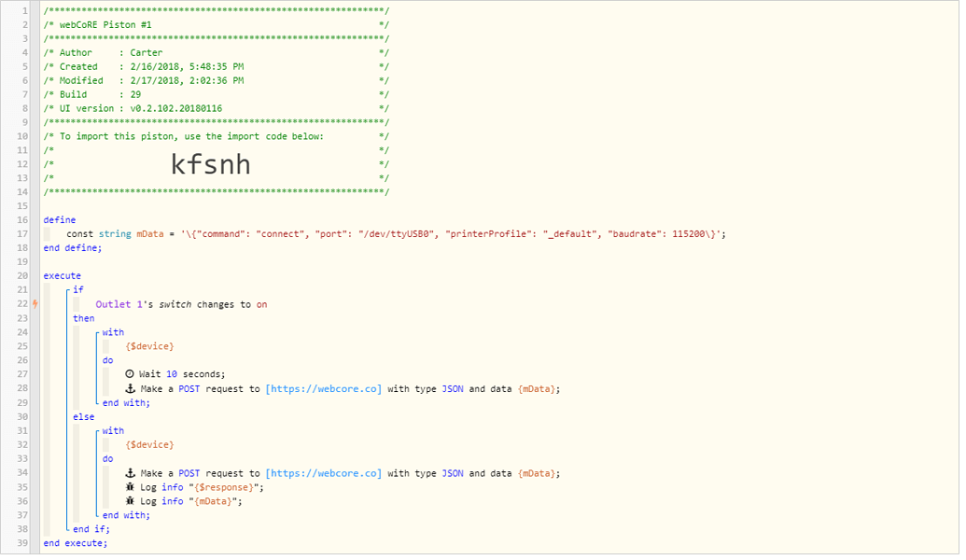This screenshot has height=560, width=966.
Task: Click the lightning trigger icon on line 22
Action: [35, 303]
